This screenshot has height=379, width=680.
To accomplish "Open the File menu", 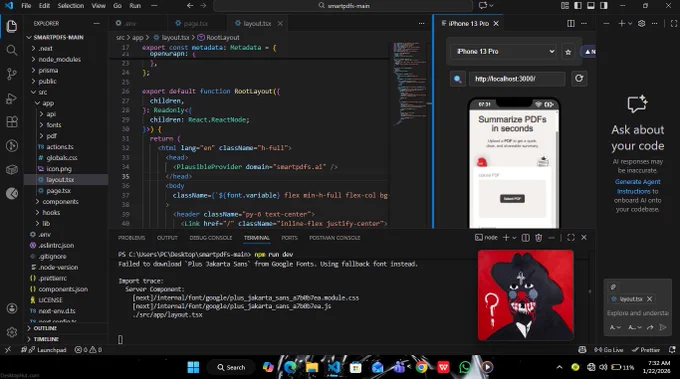I will coord(26,6).
